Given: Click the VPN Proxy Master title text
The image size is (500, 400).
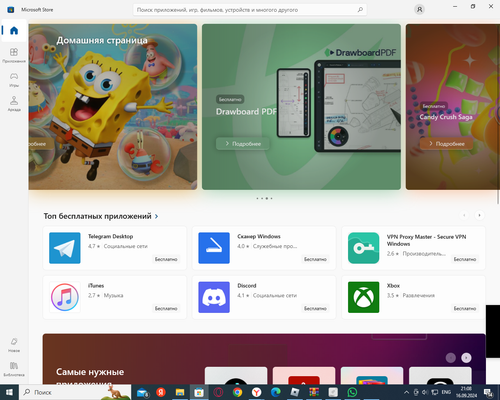Looking at the screenshot, I should (x=426, y=240).
